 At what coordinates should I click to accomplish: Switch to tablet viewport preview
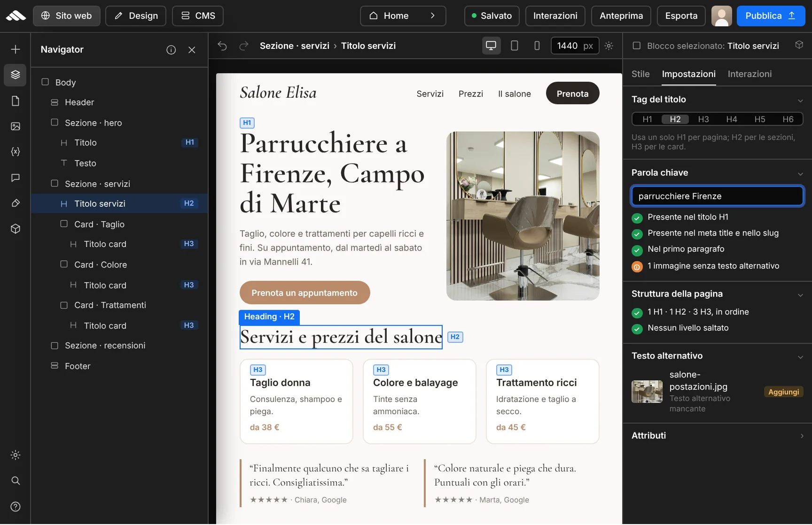pyautogui.click(x=515, y=46)
